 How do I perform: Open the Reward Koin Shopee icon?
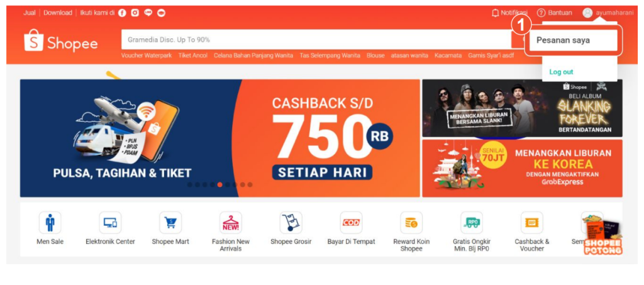pos(411,223)
